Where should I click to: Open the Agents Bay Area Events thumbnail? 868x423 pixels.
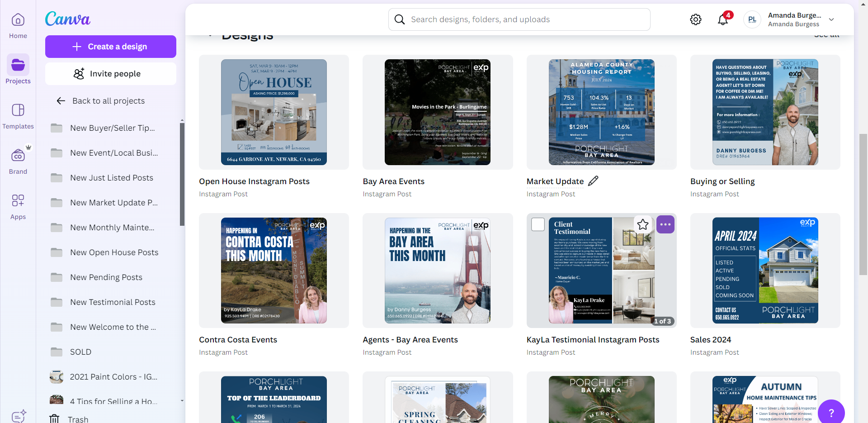[438, 271]
